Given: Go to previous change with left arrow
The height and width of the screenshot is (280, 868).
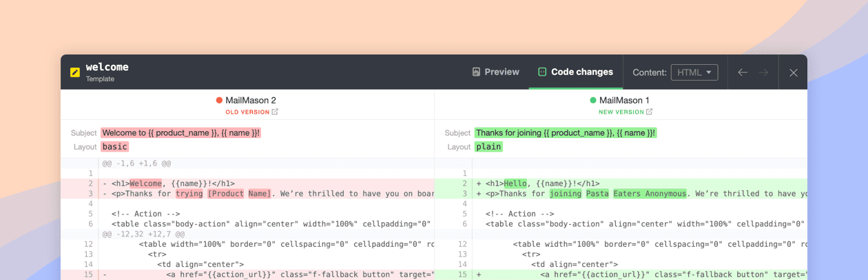Looking at the screenshot, I should pos(743,72).
